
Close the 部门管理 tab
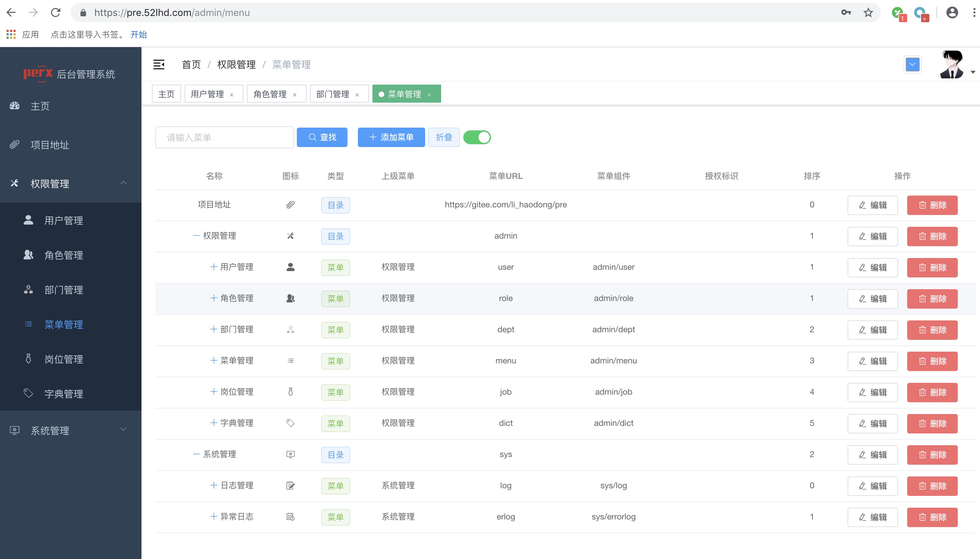(x=357, y=95)
